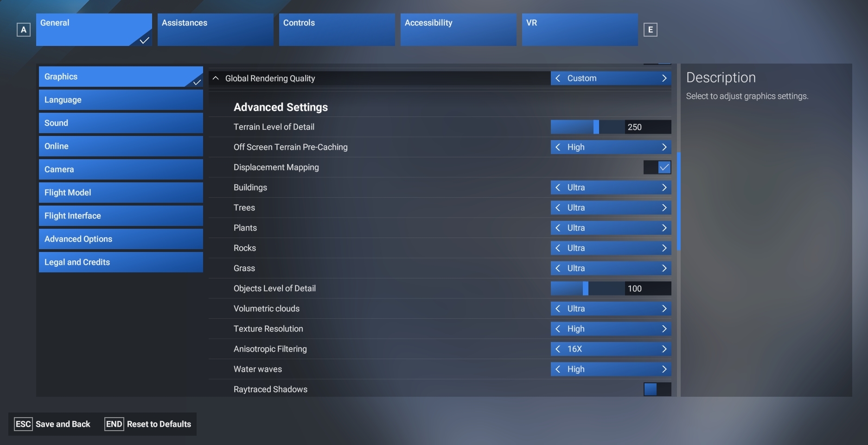Enable Raytraced Shadows toggle

pos(657,389)
